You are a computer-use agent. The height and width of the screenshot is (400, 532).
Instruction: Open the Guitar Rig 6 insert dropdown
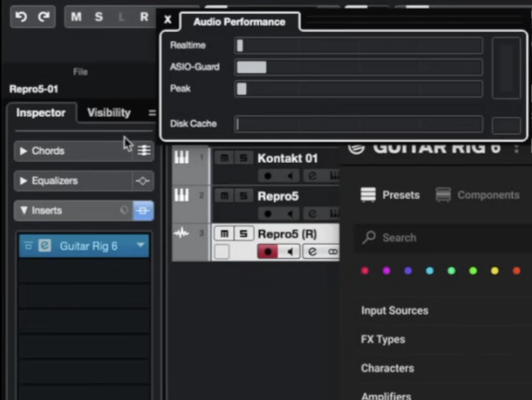pos(141,246)
